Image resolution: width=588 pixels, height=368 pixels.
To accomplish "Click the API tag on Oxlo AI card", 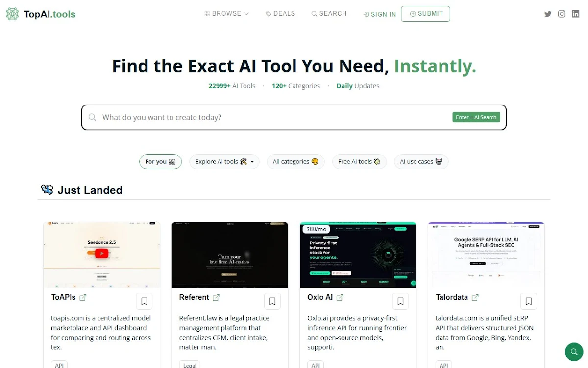I will coord(316,365).
